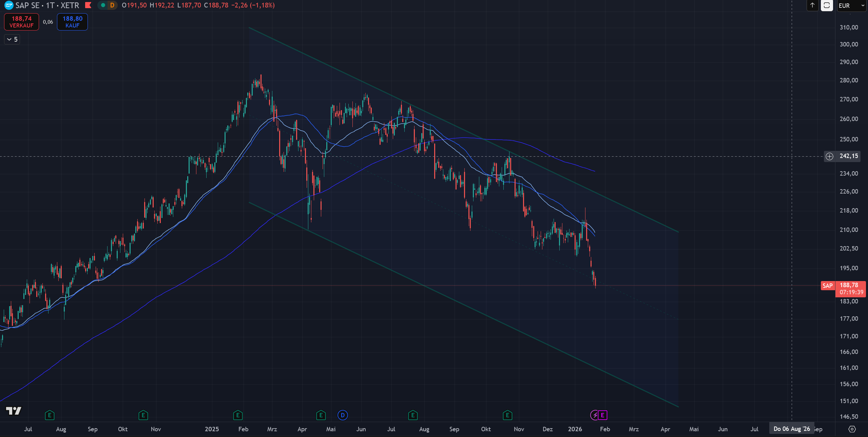Viewport: 868px width, 437px height.
Task: Click the VERKAUF 188,74 sell button
Action: [21, 22]
